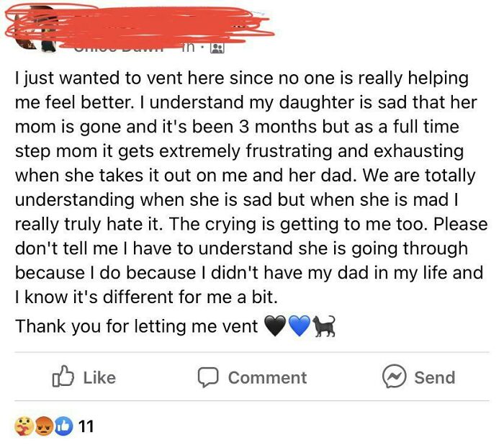Open the reactions list showing 11
Screen dimensions: 504x445
tap(86, 426)
